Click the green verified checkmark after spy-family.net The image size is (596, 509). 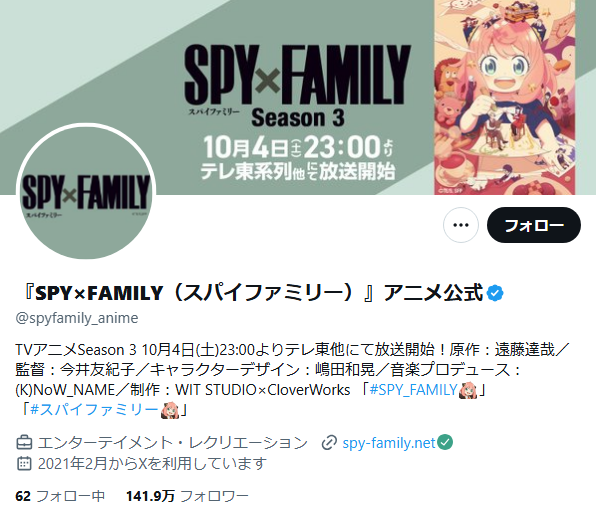445,442
